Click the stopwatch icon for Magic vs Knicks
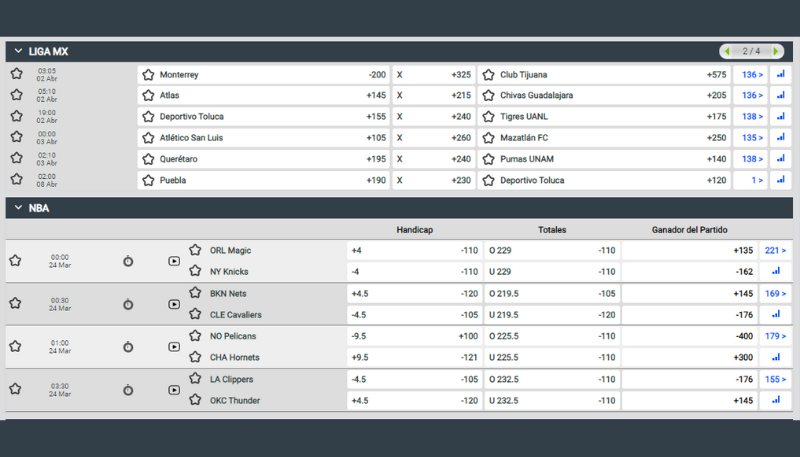Viewport: 800px width, 457px height. [128, 261]
